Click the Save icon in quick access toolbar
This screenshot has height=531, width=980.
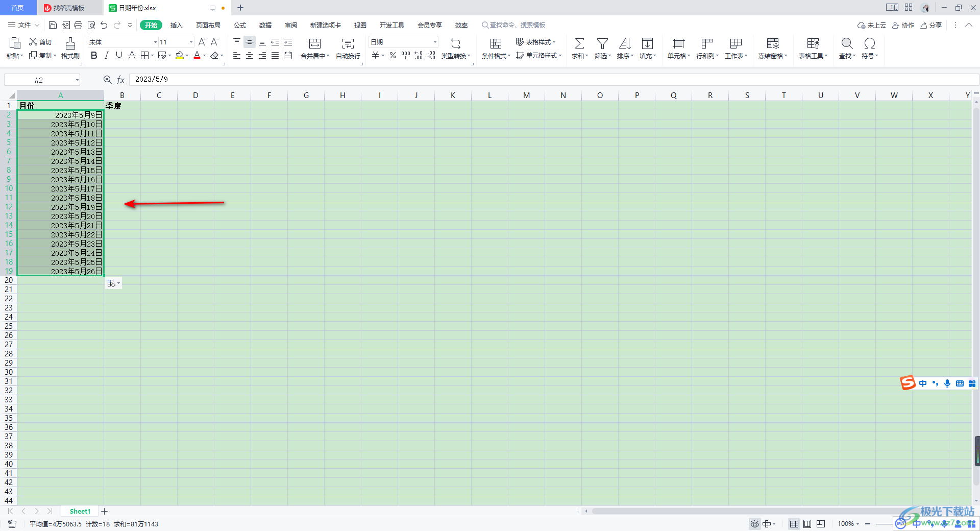tap(53, 25)
